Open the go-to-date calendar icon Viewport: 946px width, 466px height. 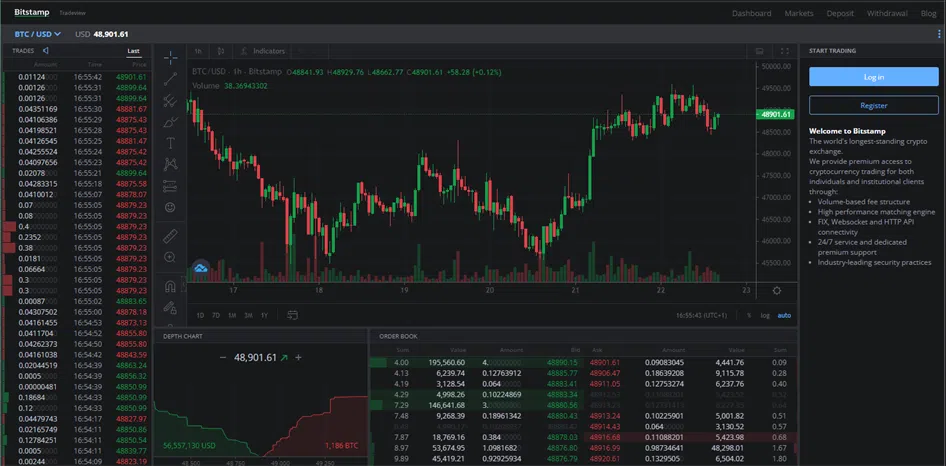pos(293,315)
